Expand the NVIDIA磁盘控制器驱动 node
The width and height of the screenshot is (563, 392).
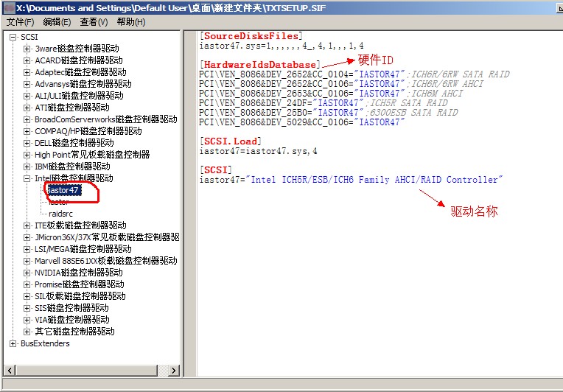[x=27, y=273]
